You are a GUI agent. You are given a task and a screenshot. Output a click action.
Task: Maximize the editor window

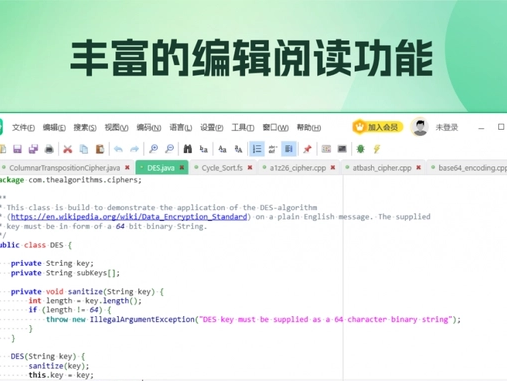click(x=501, y=127)
